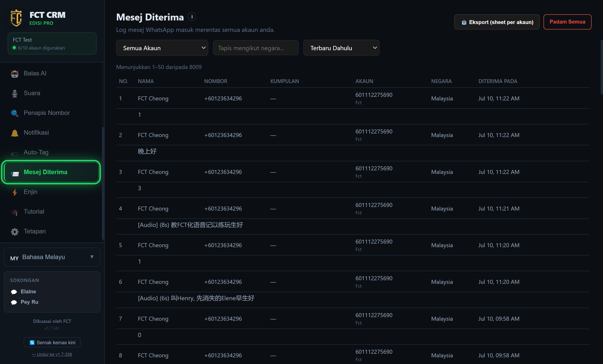Click the [Audio] (8s) message text

click(190, 225)
